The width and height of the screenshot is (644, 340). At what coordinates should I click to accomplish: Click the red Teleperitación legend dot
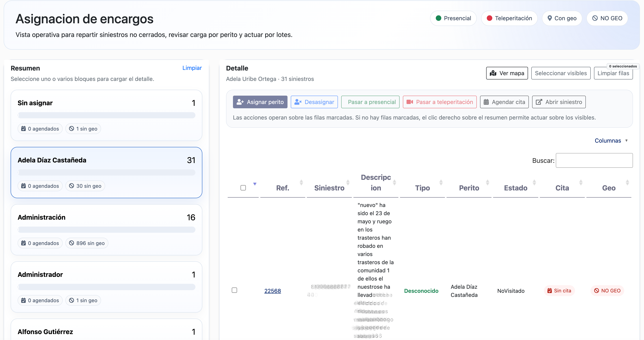click(x=489, y=18)
